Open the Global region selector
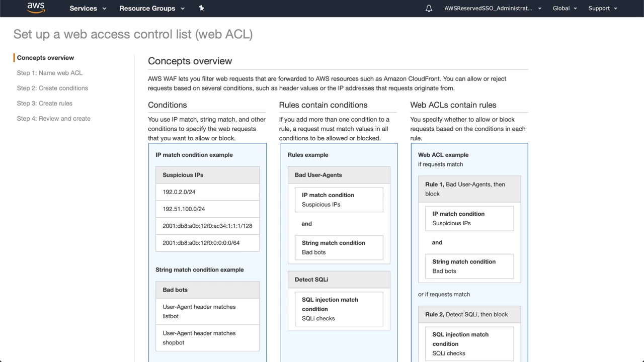The image size is (644, 362). coord(565,9)
